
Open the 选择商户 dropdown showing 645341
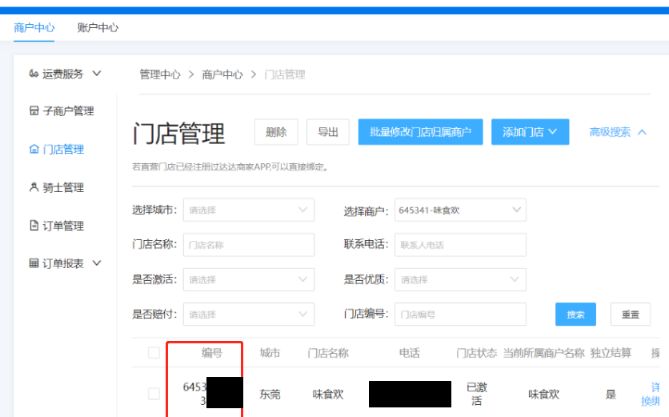pyautogui.click(x=460, y=210)
